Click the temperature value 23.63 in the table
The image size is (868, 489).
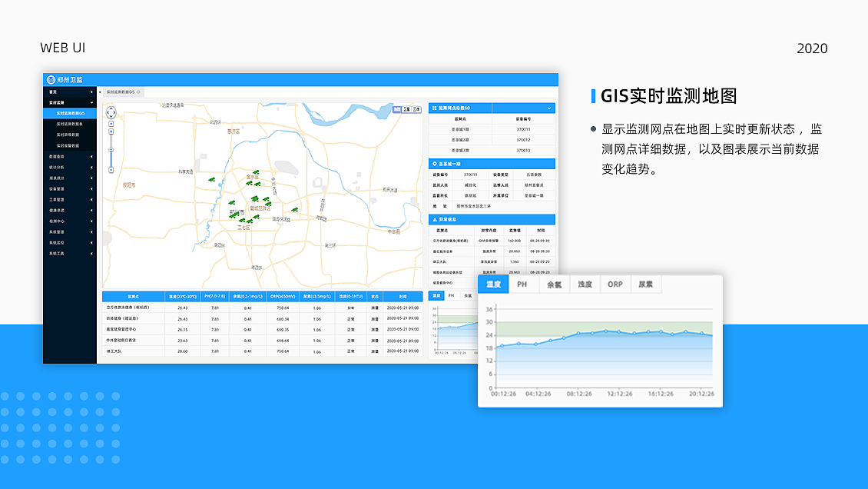182,341
